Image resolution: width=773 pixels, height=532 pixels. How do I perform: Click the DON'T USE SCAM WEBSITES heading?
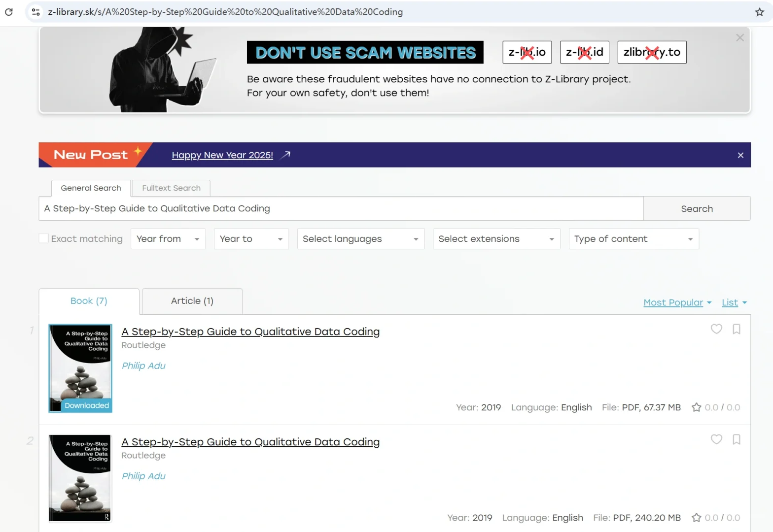point(365,52)
